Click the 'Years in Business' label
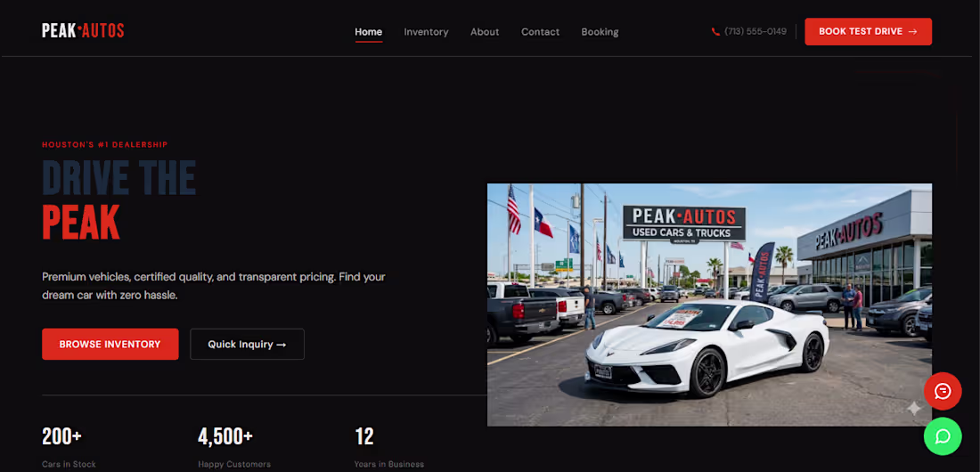980x472 pixels. pyautogui.click(x=388, y=465)
